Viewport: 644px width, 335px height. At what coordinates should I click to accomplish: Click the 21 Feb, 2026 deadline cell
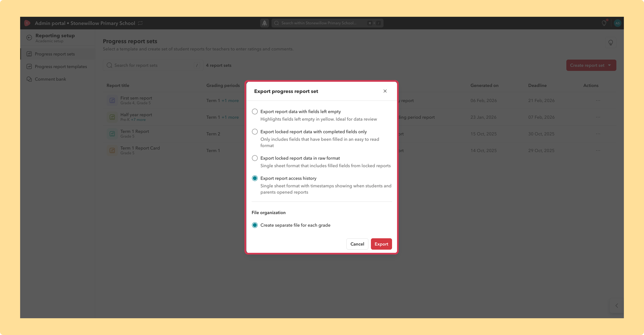tap(541, 101)
